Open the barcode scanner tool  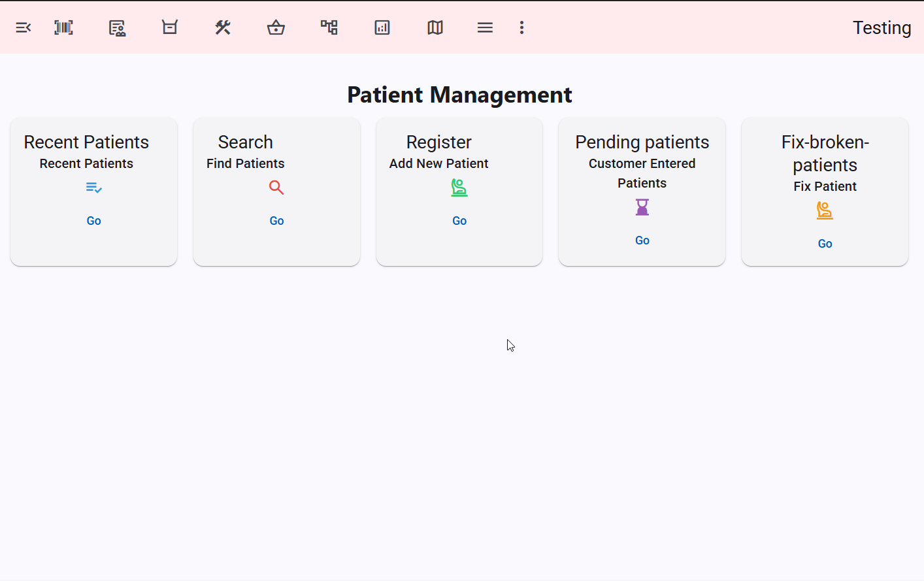click(x=63, y=27)
